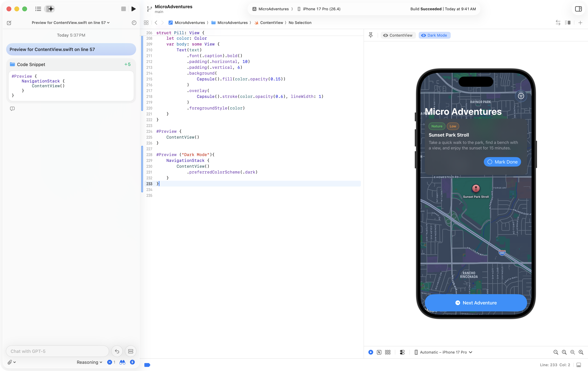Click the Pill struct header line
This screenshot has width=588, height=371.
(180, 33)
